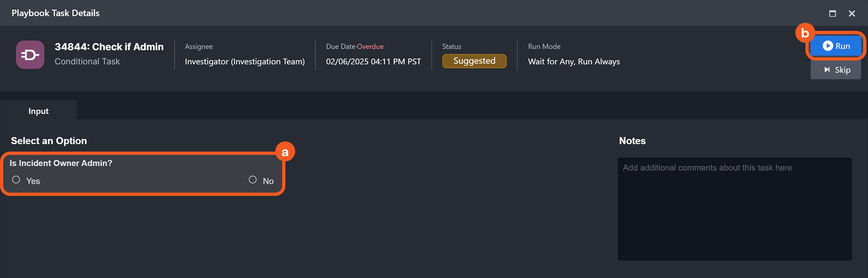Click the Investigator (Investigation Team) assignee value
868x278 pixels.
pos(244,61)
